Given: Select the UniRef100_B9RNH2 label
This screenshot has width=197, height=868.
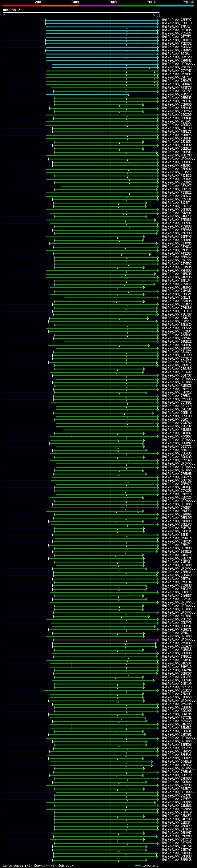Looking at the screenshot, I should click(176, 60).
